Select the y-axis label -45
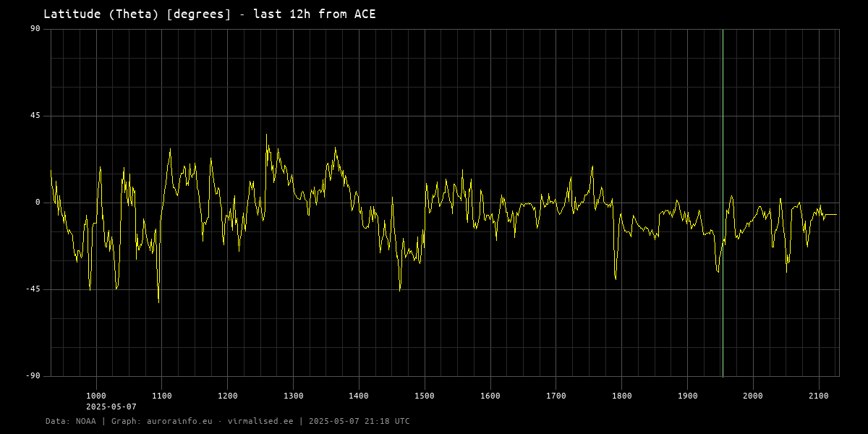This screenshot has height=434, width=868. [33, 289]
